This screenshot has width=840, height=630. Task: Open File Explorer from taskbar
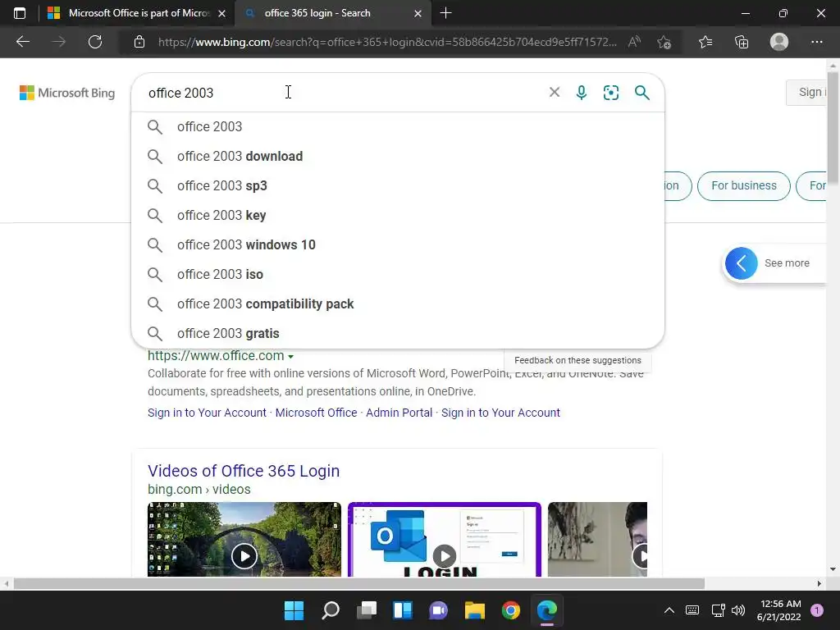click(475, 610)
